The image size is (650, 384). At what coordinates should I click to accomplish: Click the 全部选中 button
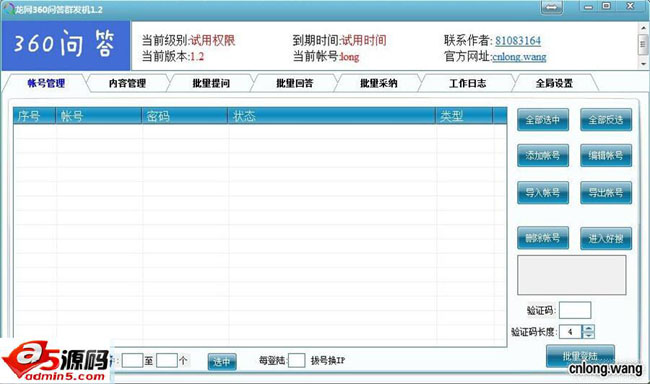[543, 120]
